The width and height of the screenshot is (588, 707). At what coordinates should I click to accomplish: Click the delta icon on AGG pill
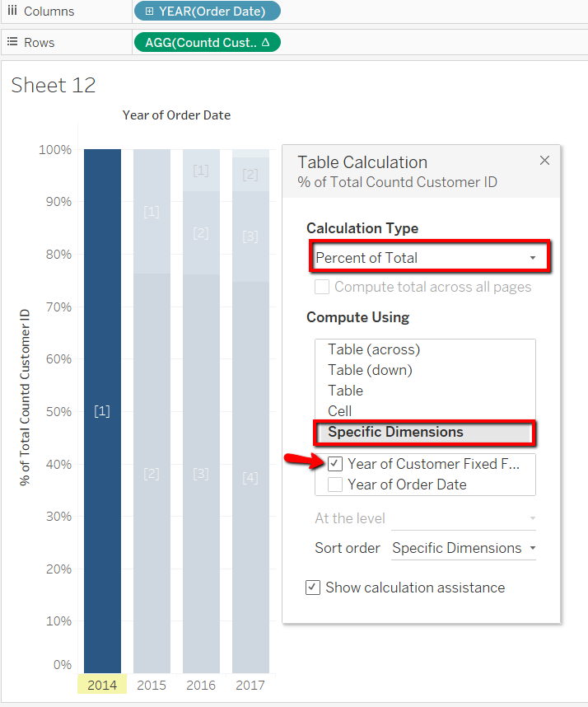tap(265, 43)
